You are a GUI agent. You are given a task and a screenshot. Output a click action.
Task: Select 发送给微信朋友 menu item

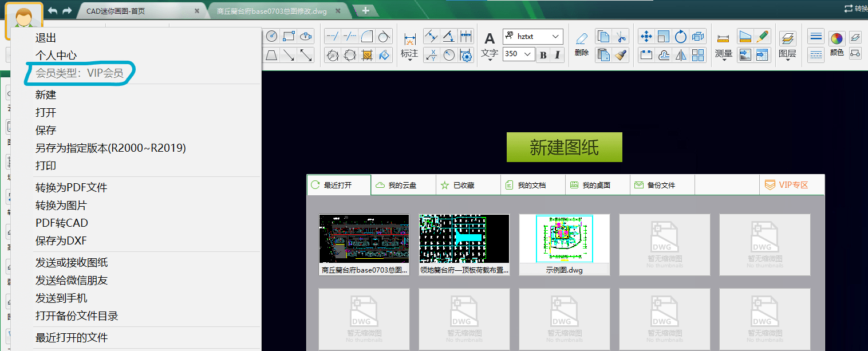click(72, 281)
